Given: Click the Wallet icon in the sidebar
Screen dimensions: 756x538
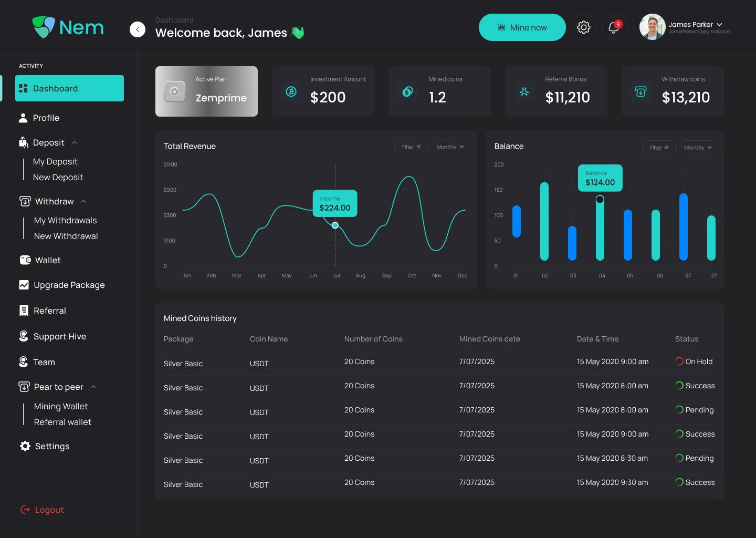Looking at the screenshot, I should point(24,260).
